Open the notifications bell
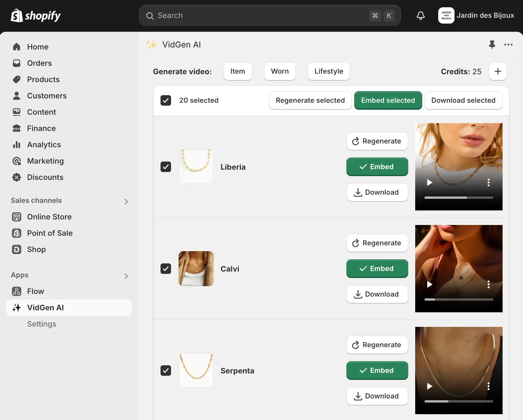Screen dimensions: 523x420 [x=420, y=15]
